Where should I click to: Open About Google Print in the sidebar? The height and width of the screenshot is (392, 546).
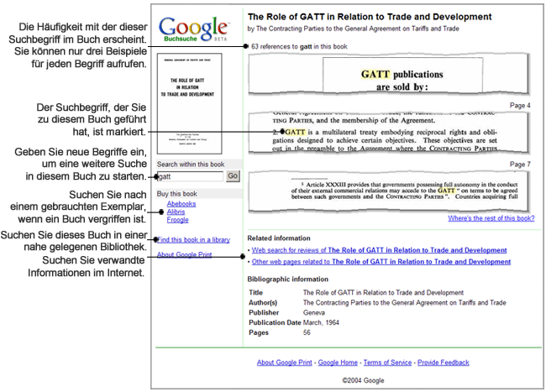(x=189, y=254)
